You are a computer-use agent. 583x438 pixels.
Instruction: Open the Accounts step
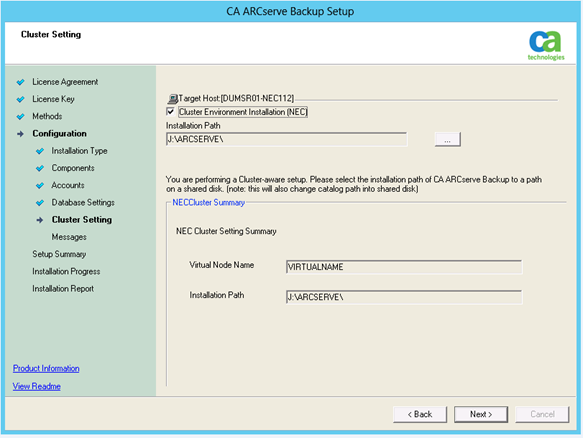68,185
